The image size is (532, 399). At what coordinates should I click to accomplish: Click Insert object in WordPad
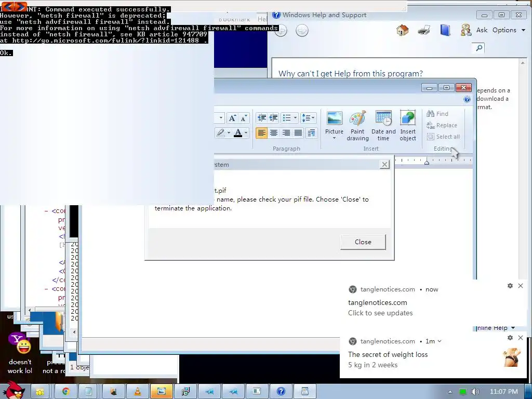point(408,125)
